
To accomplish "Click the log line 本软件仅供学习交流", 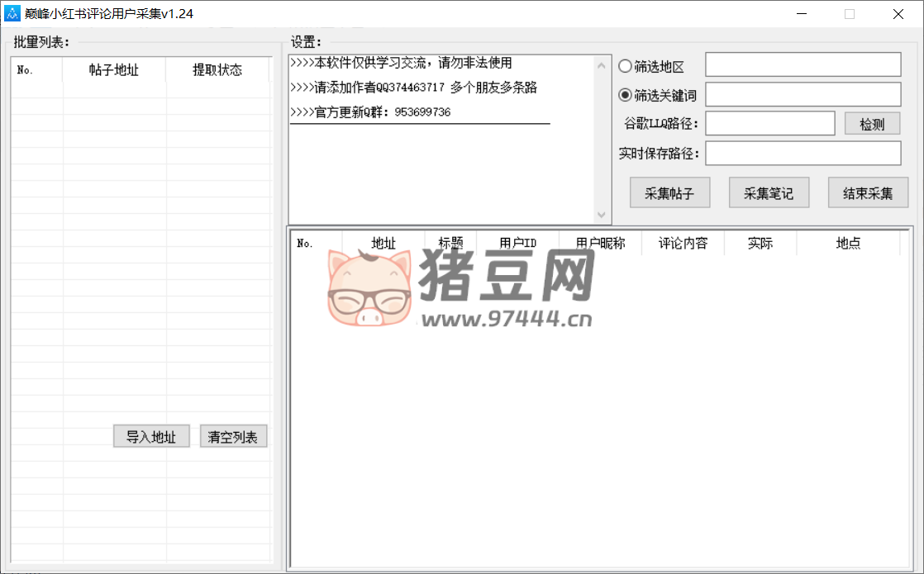I will pos(402,63).
